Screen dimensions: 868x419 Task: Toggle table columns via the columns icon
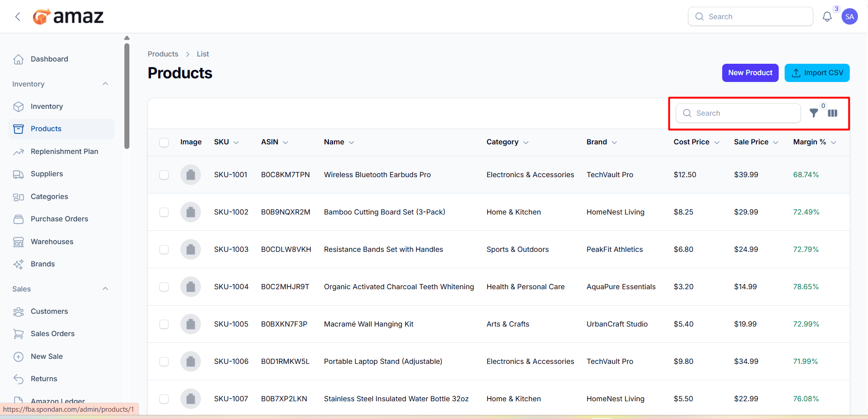tap(832, 113)
